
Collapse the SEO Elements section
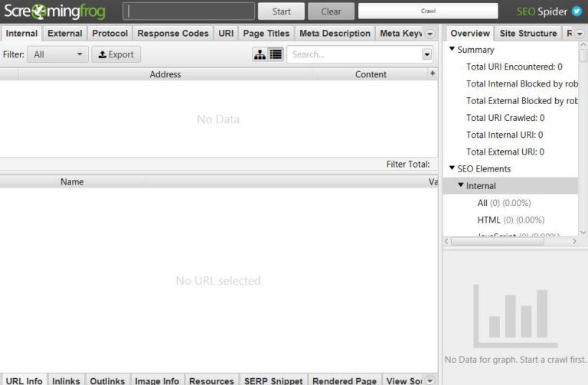coord(452,168)
